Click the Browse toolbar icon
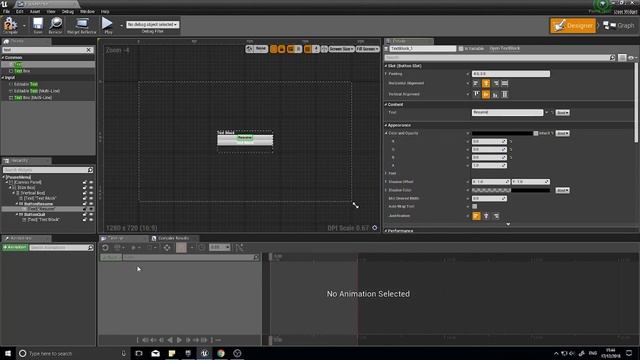Image resolution: width=640 pixels, height=360 pixels. coord(56,25)
